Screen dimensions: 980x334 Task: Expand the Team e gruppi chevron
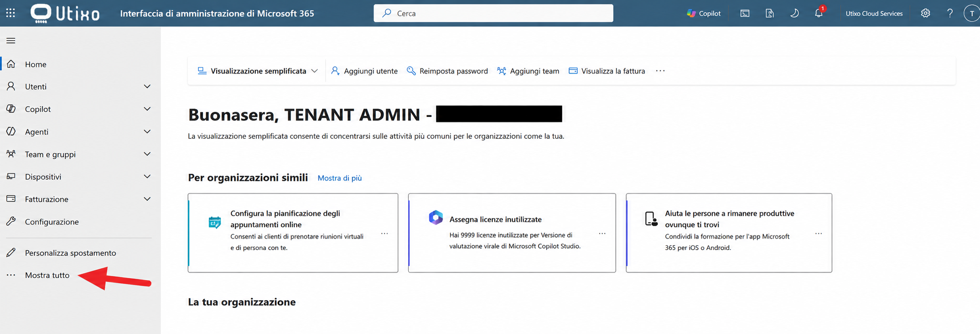(147, 154)
